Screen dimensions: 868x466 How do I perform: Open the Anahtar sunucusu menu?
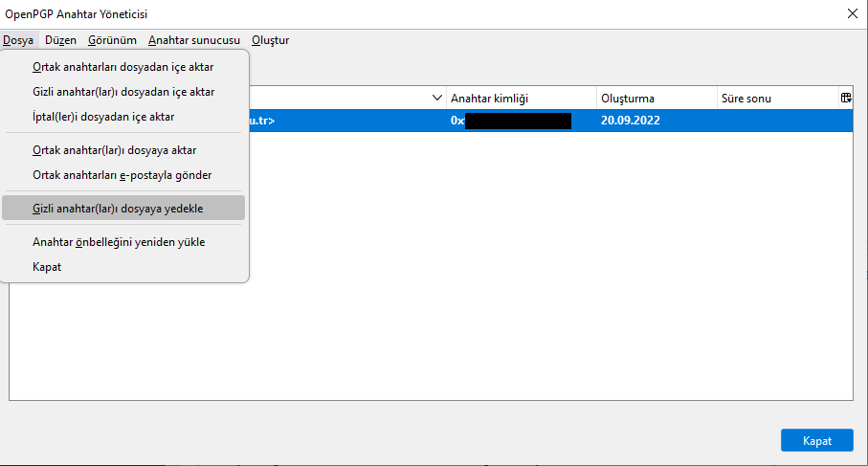pos(194,40)
